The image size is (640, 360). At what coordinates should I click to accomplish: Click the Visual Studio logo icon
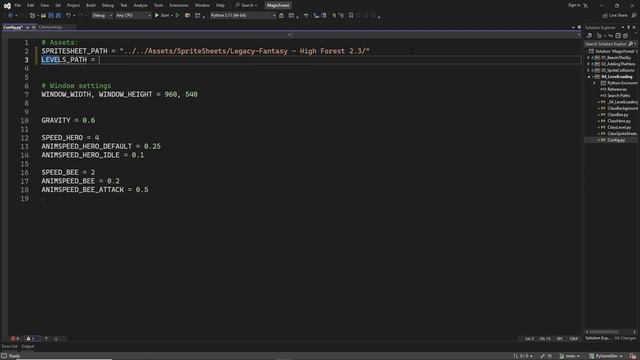pyautogui.click(x=7, y=5)
